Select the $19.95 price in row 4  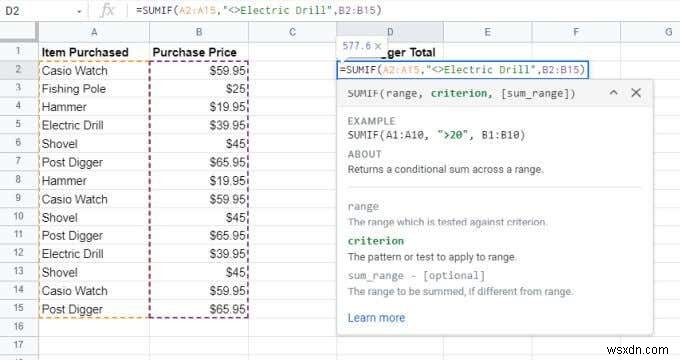pos(199,107)
